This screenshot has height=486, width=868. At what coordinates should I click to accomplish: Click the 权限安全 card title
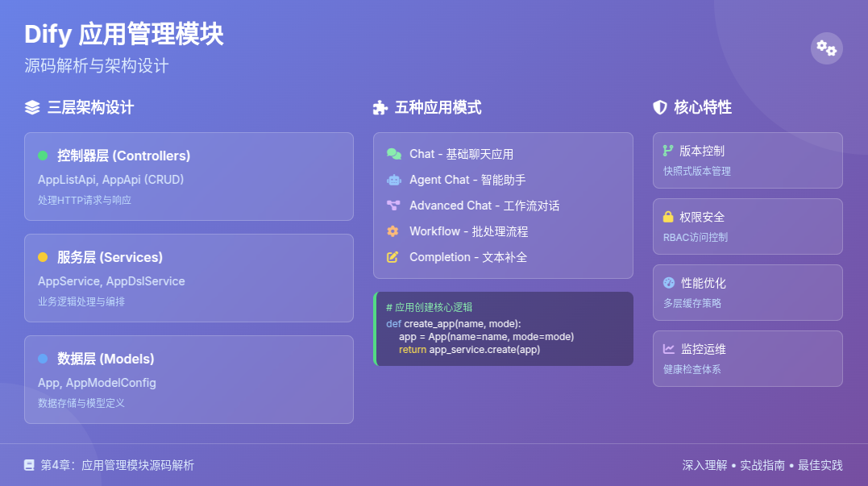tap(702, 217)
